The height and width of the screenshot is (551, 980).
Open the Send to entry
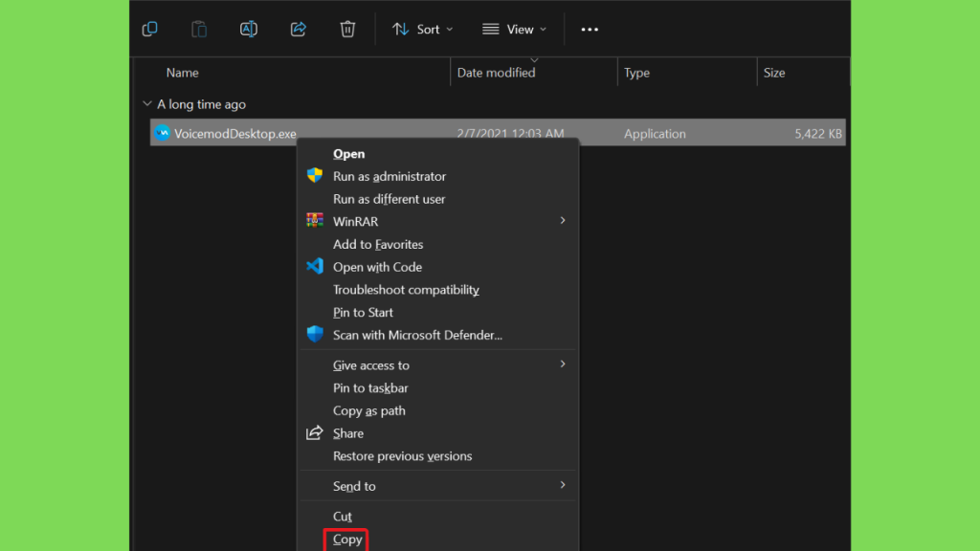click(354, 486)
